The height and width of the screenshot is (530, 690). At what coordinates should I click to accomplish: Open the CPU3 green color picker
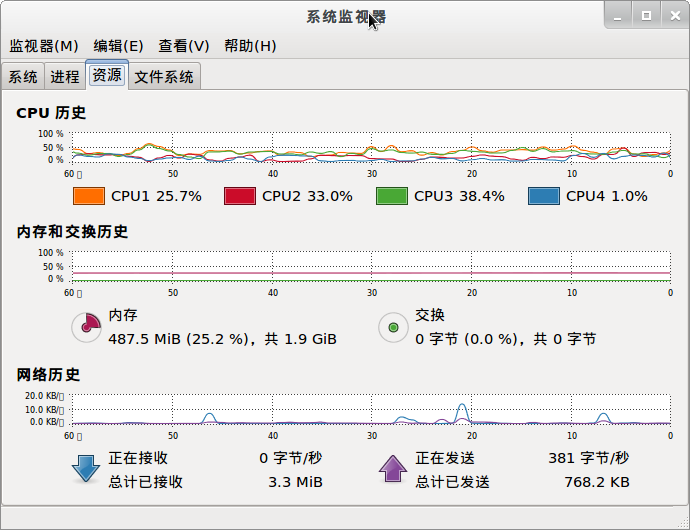pyautogui.click(x=392, y=196)
